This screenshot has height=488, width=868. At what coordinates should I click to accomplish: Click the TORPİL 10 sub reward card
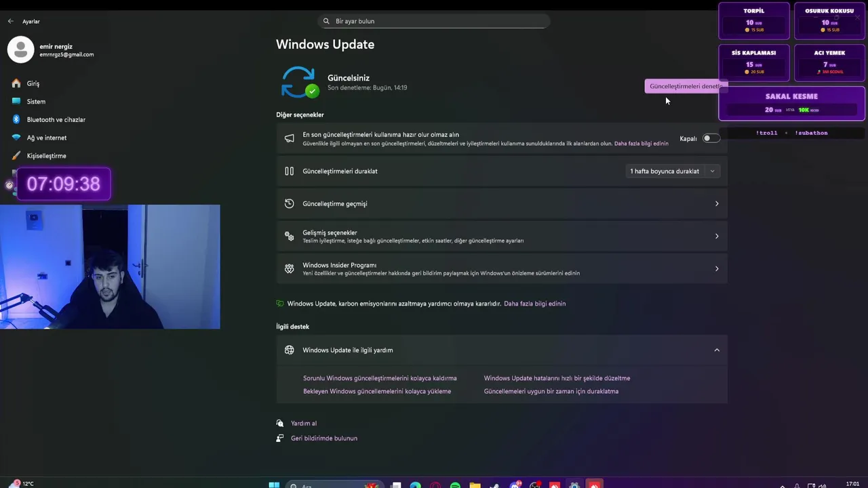754,20
